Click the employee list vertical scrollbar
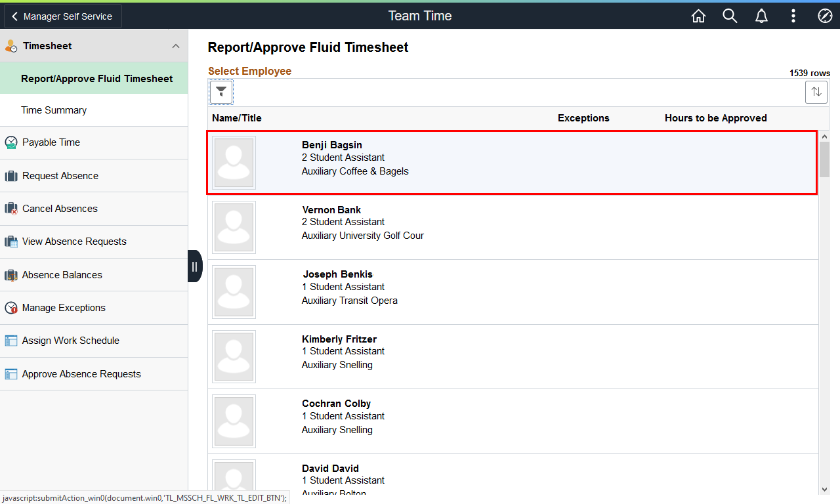840x504 pixels. point(824,312)
